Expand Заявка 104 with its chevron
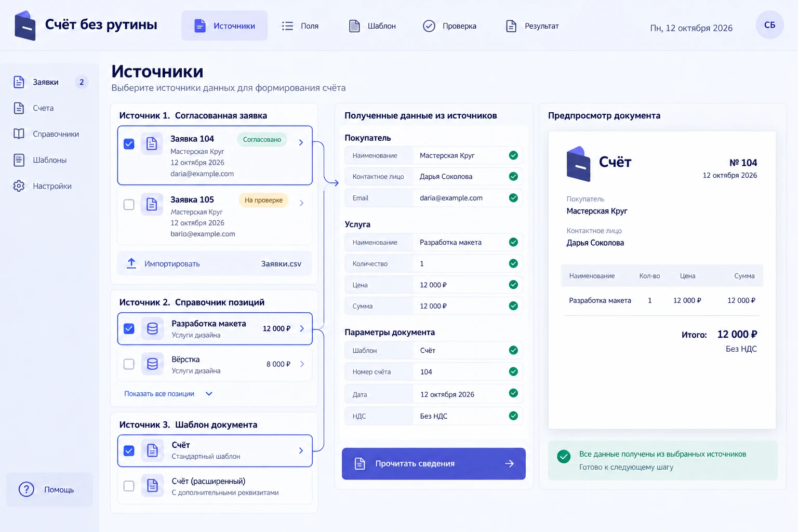Screen dimensions: 798x532 [301, 142]
